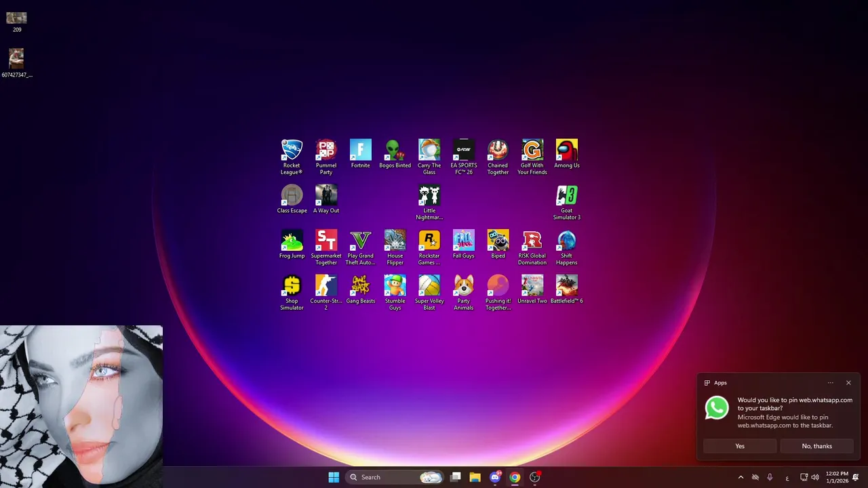Select RISK Global Domination icon
The width and height of the screenshot is (868, 488).
pyautogui.click(x=532, y=247)
